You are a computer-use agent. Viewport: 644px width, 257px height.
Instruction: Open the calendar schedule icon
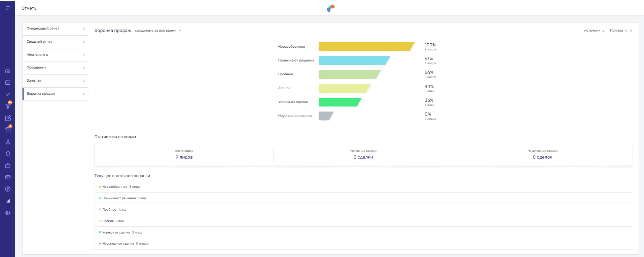[x=8, y=82]
